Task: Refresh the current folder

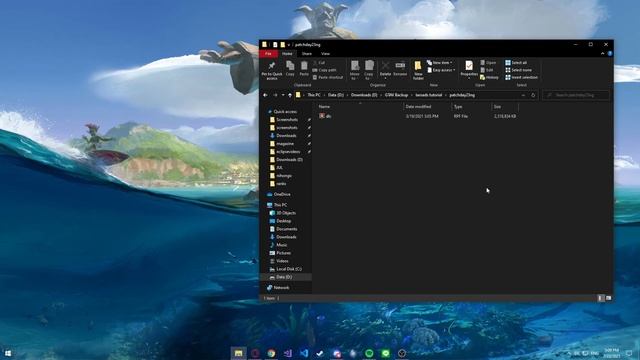Action: [533, 95]
